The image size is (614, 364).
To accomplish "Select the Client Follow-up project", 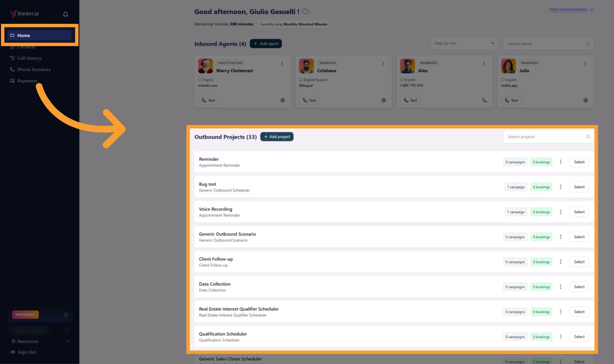I will click(x=579, y=262).
